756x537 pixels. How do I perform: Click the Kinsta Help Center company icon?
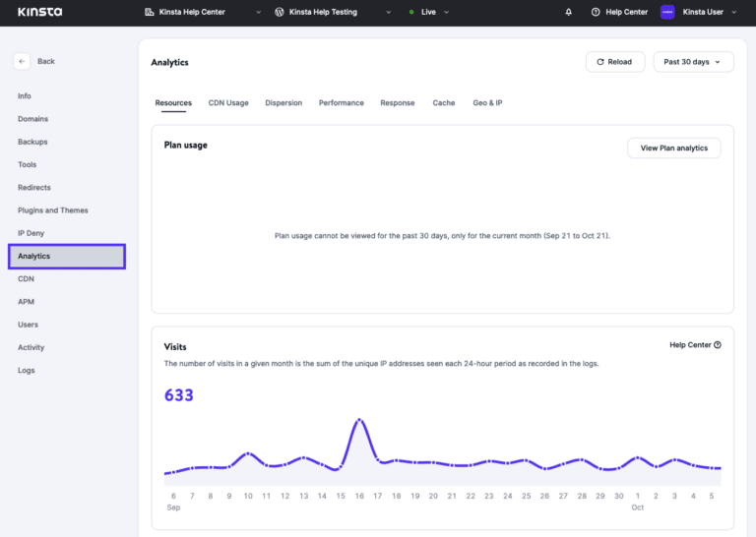pyautogui.click(x=150, y=12)
